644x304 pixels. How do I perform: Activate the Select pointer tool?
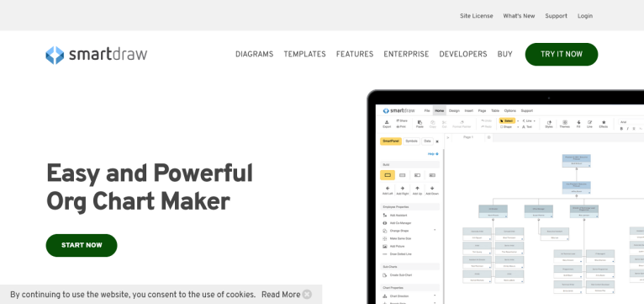click(507, 121)
